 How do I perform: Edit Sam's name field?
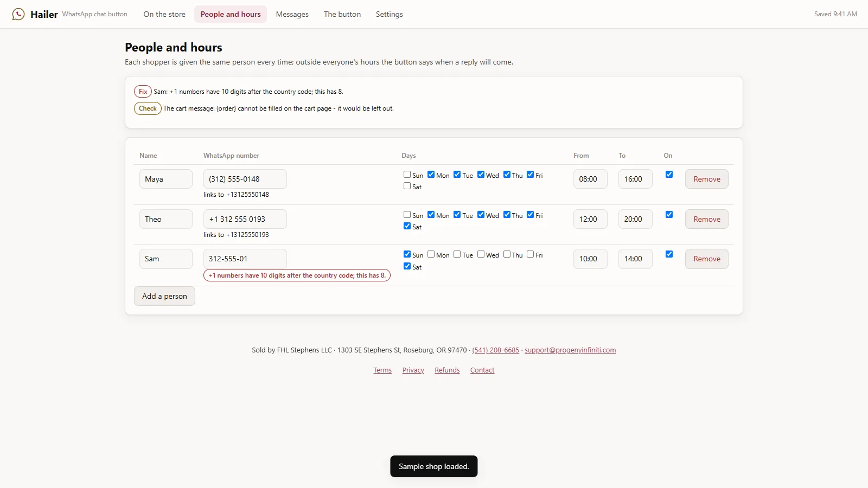point(166,259)
